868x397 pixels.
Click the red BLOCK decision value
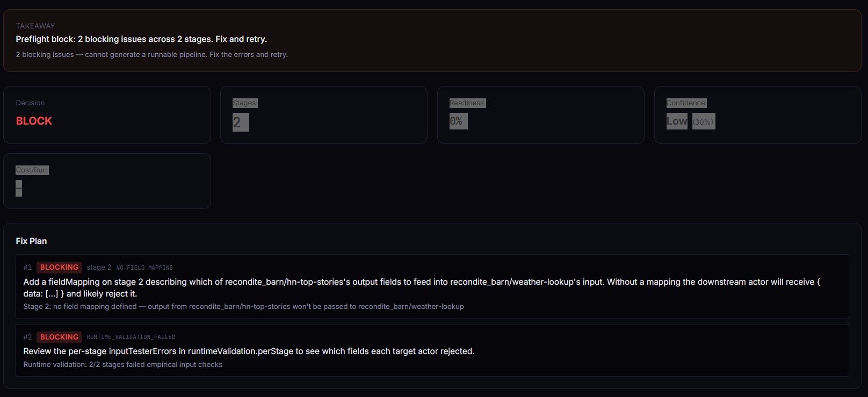tap(34, 121)
